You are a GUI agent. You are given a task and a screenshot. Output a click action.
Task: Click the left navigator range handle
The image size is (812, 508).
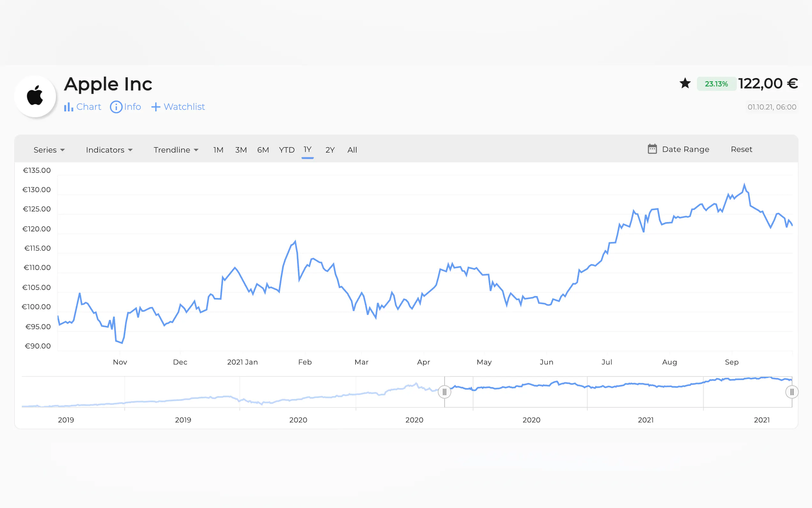tap(444, 392)
